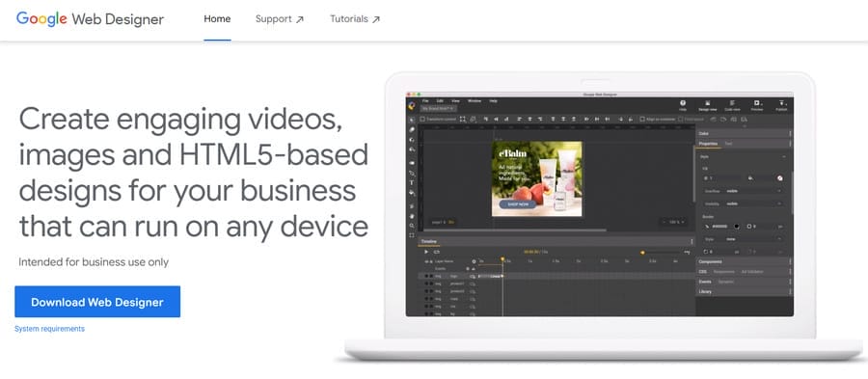Click the laptop product screenshot image
The height and width of the screenshot is (379, 868).
tap(600, 216)
